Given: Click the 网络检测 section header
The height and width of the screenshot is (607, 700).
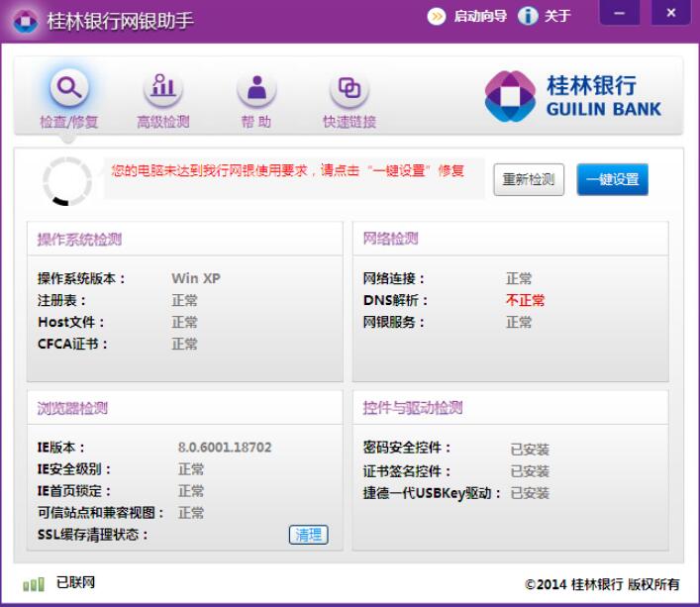Looking at the screenshot, I should click(x=391, y=239).
